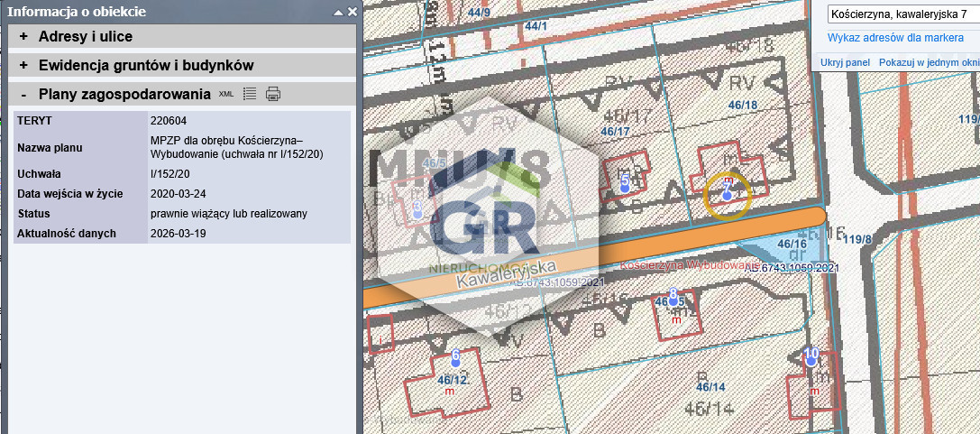Select address point 3 on the map
Viewport: 980px width, 434px height.
coord(418,213)
